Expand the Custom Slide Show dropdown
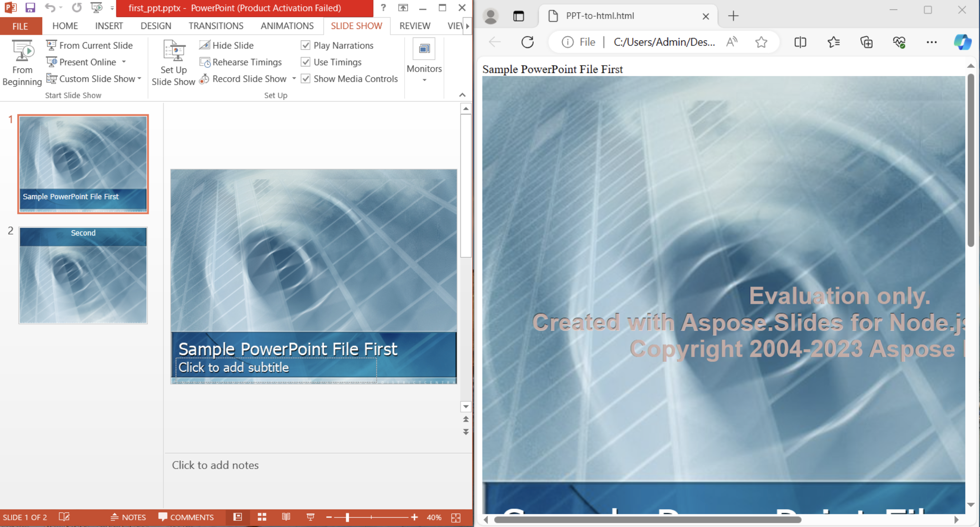This screenshot has height=527, width=980. coord(139,79)
